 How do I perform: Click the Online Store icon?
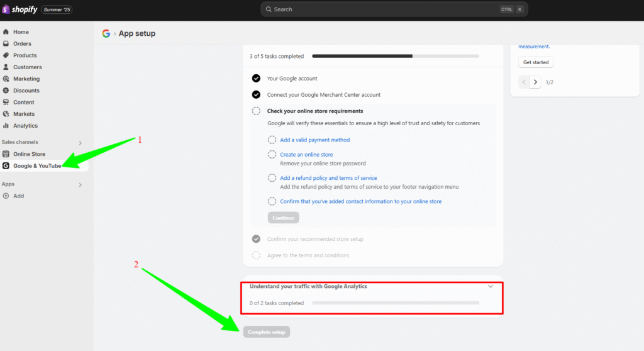coord(6,153)
